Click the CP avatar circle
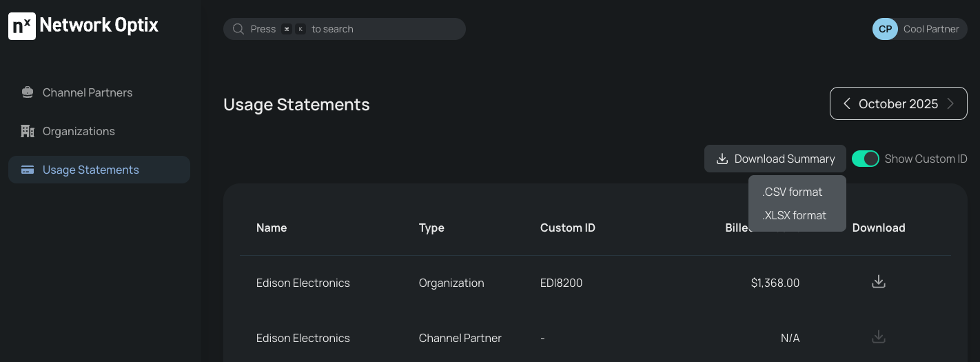Screen dimensions: 980x362 point(885,29)
